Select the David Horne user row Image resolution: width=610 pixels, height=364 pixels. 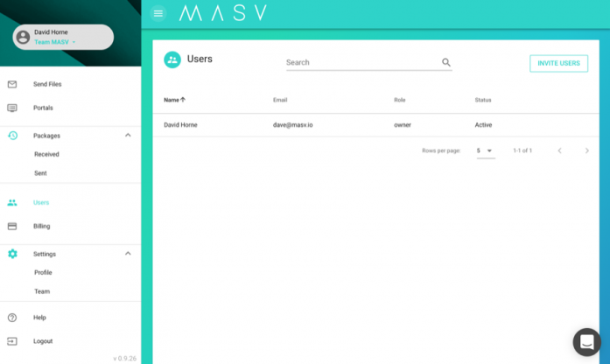tap(181, 125)
